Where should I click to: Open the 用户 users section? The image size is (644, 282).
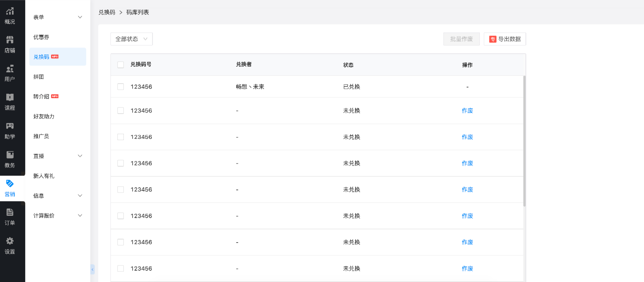pos(10,73)
